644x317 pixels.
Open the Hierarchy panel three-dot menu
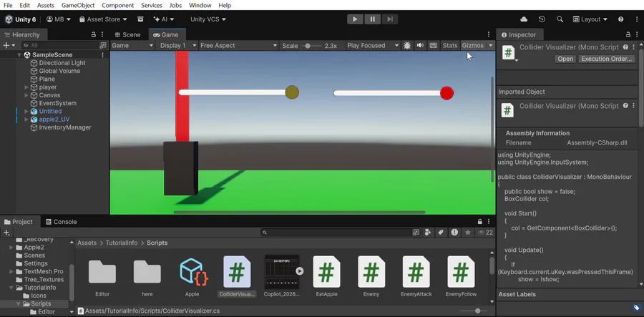click(102, 34)
